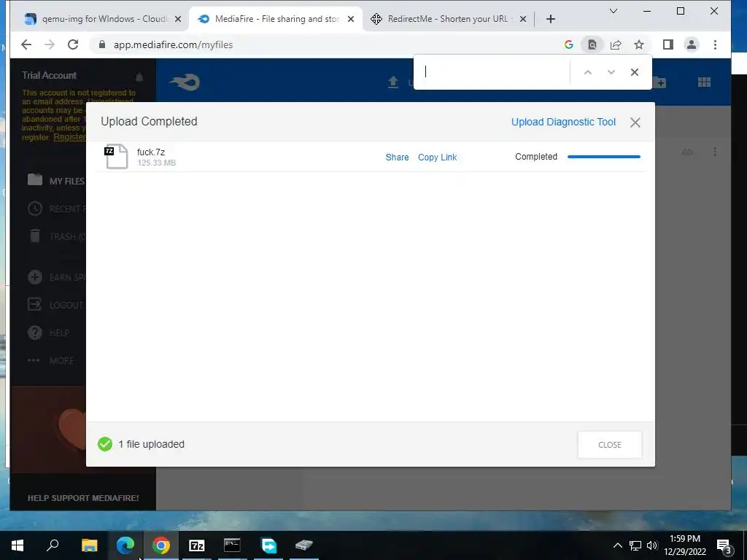Click the MediaFire flame logo
747x560 pixels.
coord(185,82)
